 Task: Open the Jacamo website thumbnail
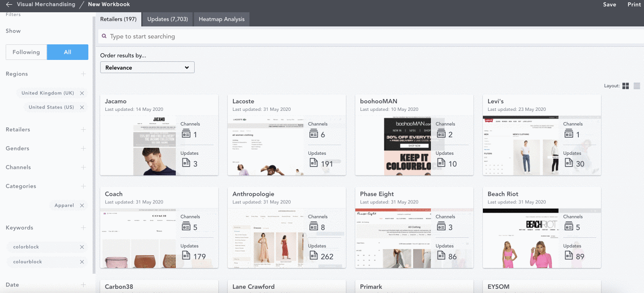tap(155, 145)
